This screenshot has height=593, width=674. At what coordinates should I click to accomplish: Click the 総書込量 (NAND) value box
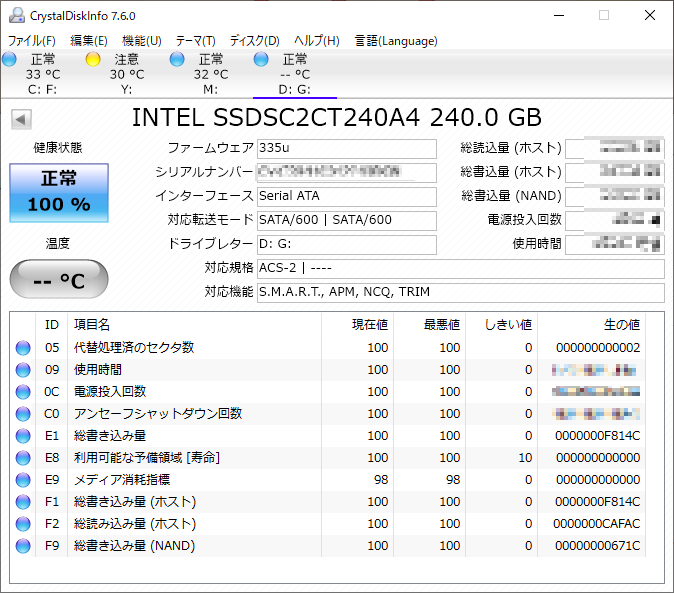[x=615, y=196]
